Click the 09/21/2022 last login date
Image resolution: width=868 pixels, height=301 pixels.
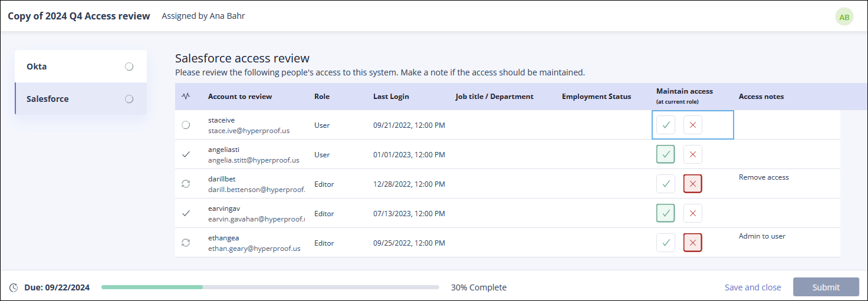(x=409, y=125)
